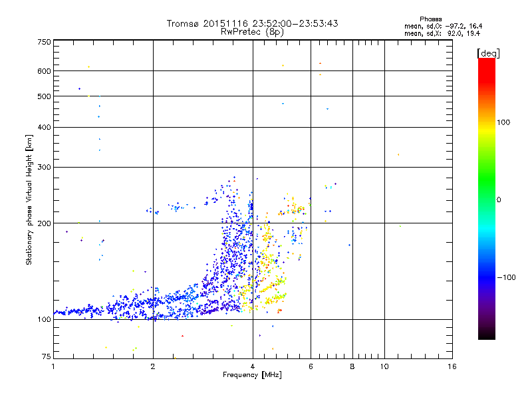Screen dimensions: 532x399
Task: Click the 'mean, sd,X: 92.0, 19.4' line
Action: click(x=442, y=33)
